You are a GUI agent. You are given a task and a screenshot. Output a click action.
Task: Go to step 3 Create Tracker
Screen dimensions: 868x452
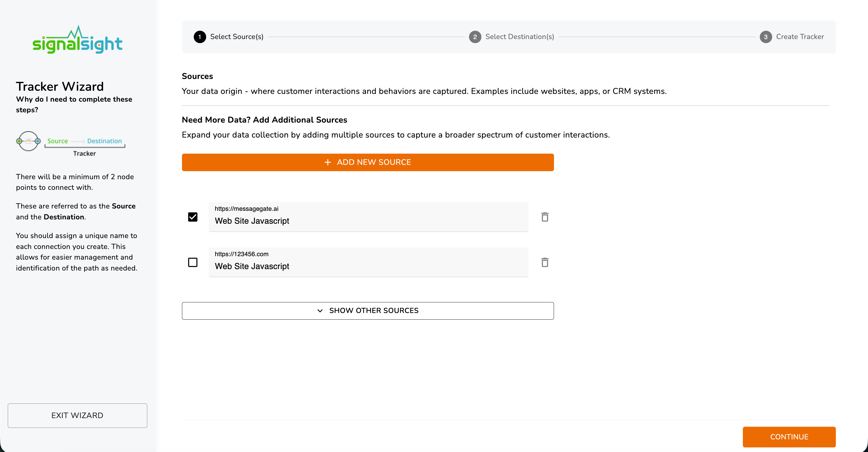(792, 37)
